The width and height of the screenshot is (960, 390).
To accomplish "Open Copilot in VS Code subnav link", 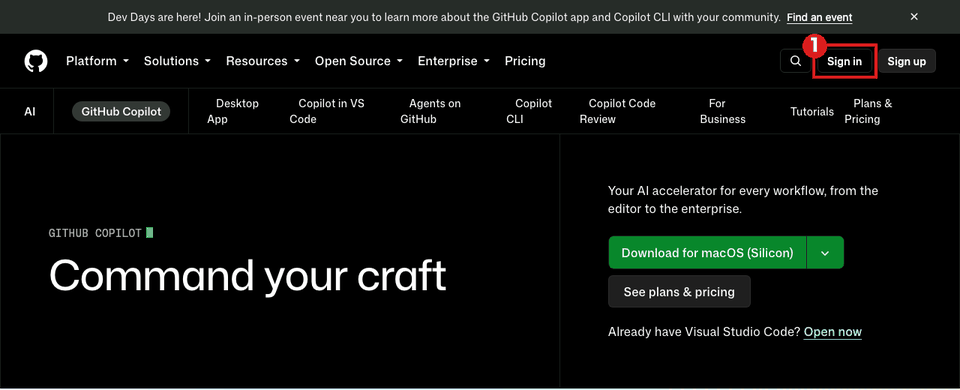I will pyautogui.click(x=327, y=111).
